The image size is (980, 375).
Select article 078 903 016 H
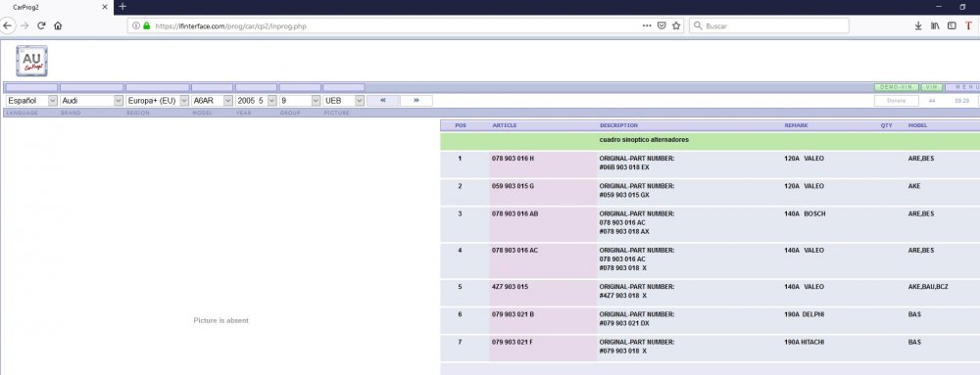click(514, 159)
